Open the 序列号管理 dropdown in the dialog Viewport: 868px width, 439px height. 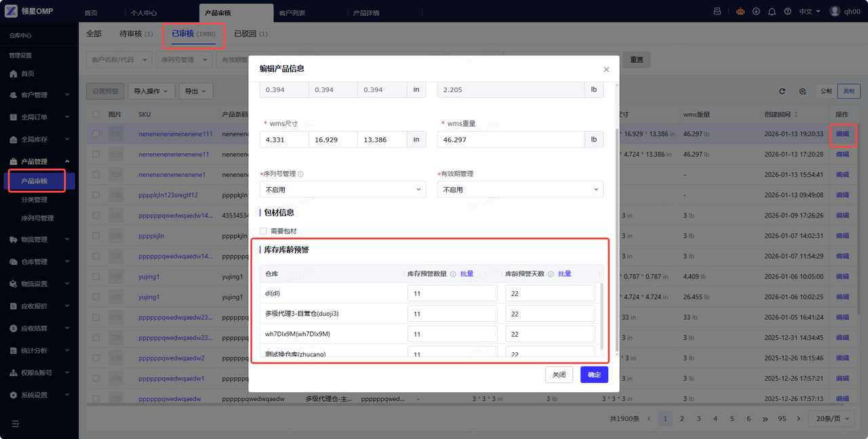click(x=342, y=190)
